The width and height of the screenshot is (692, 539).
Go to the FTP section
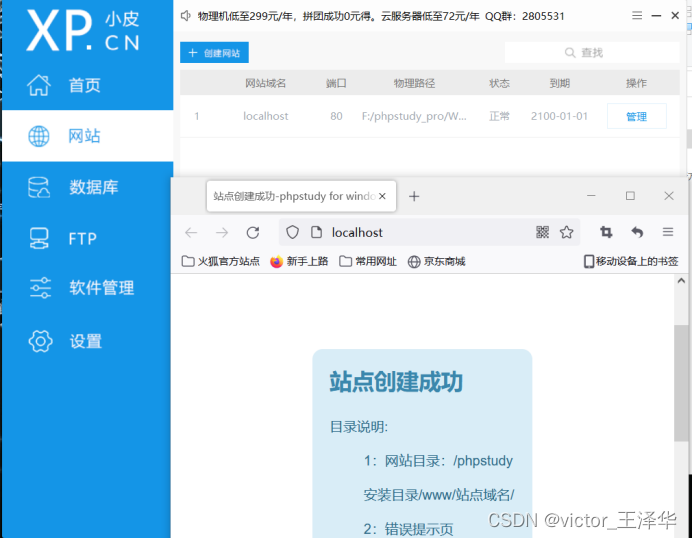87,238
